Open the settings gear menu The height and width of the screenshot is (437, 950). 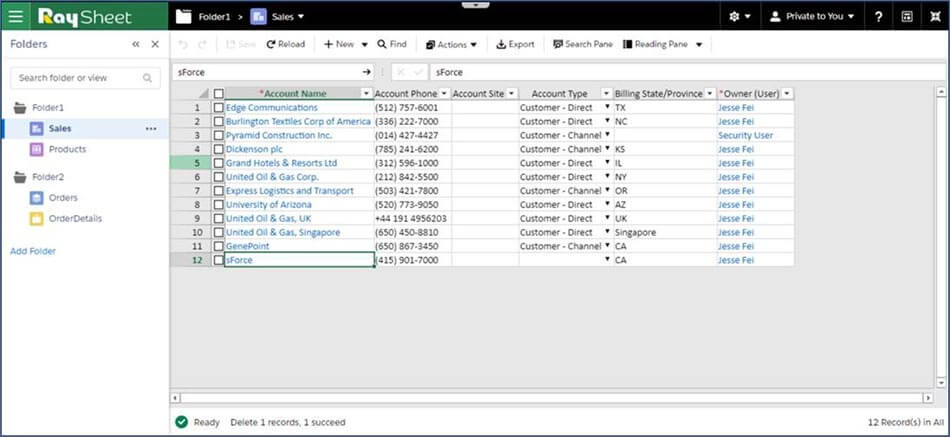point(740,17)
